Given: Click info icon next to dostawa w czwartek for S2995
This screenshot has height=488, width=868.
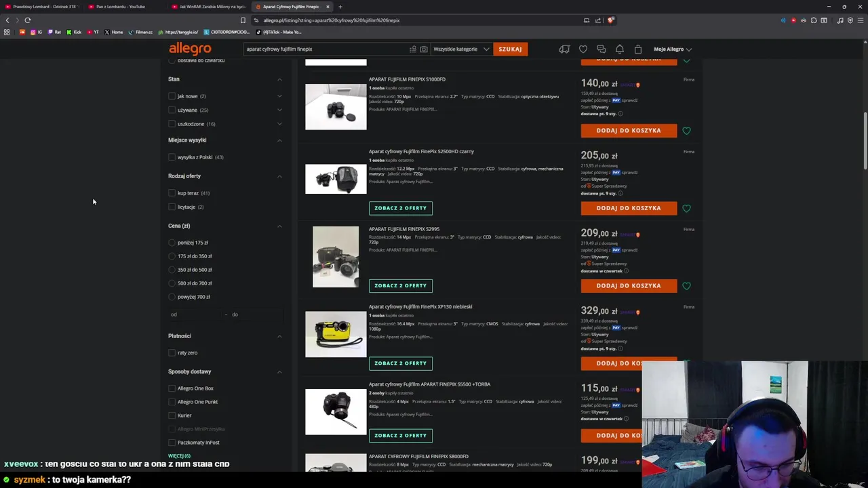Looking at the screenshot, I should (x=626, y=271).
